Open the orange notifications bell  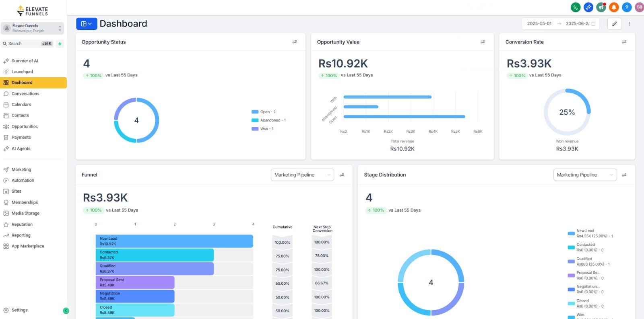click(614, 7)
